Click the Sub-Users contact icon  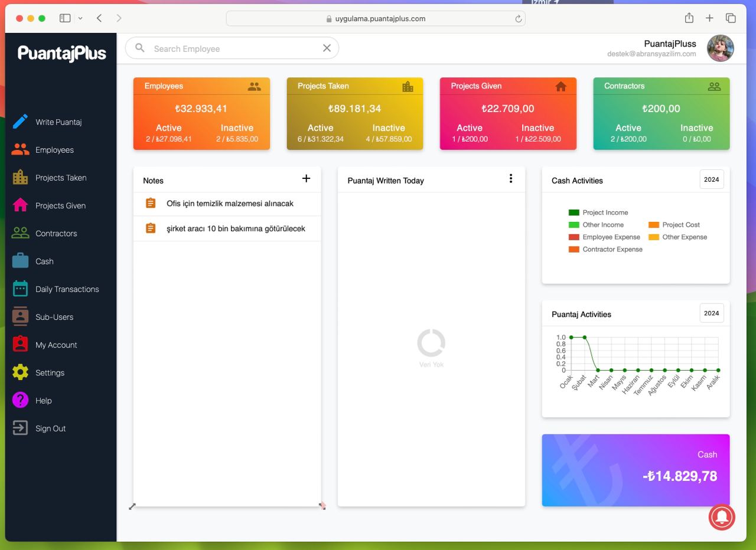coord(20,316)
